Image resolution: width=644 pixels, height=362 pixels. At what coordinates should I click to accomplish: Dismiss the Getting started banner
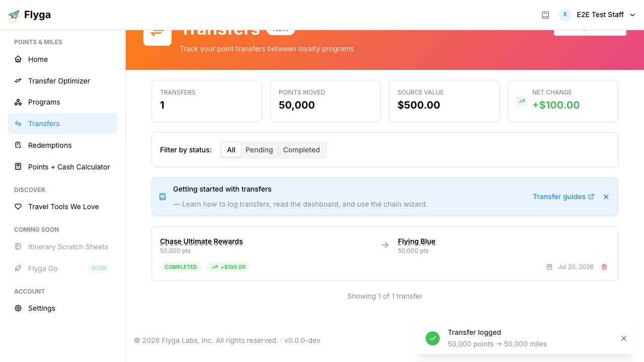(x=606, y=197)
